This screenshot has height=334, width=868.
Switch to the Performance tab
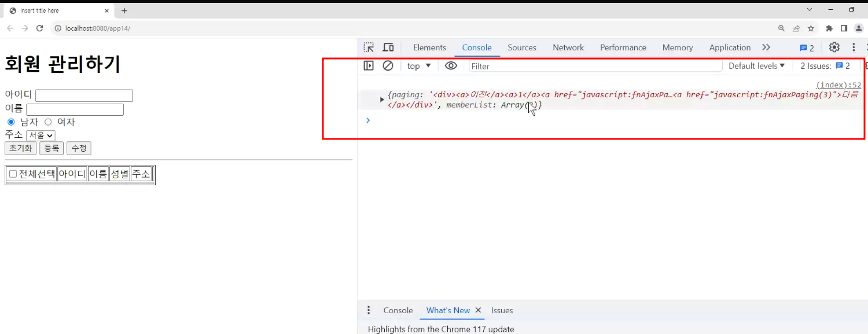click(623, 47)
